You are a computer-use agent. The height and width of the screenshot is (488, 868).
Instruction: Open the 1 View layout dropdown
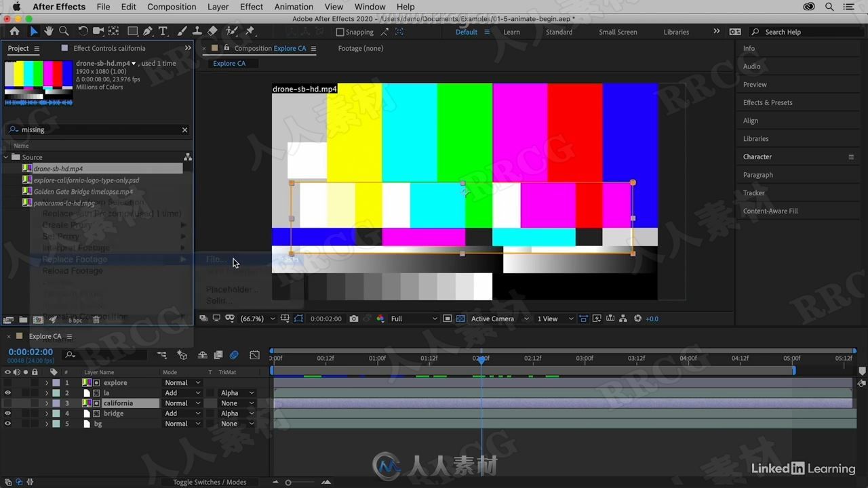tap(555, 319)
